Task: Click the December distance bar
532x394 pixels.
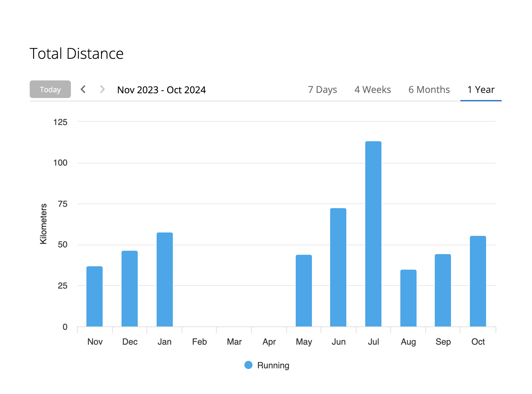Action: coord(130,289)
